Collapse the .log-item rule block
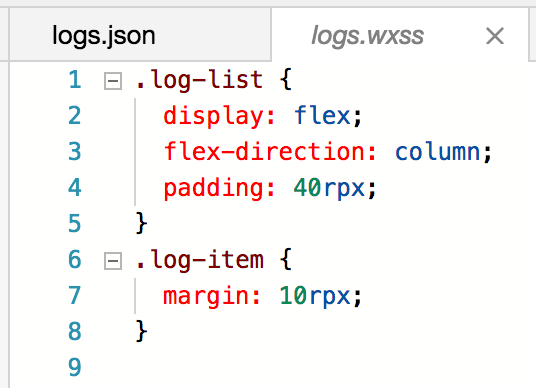536x388 pixels. [113, 261]
